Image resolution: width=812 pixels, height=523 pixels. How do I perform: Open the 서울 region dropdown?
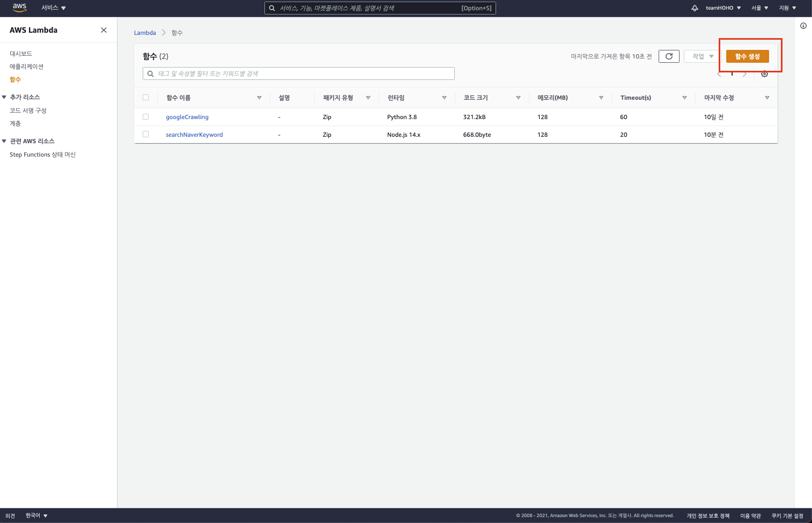point(759,8)
